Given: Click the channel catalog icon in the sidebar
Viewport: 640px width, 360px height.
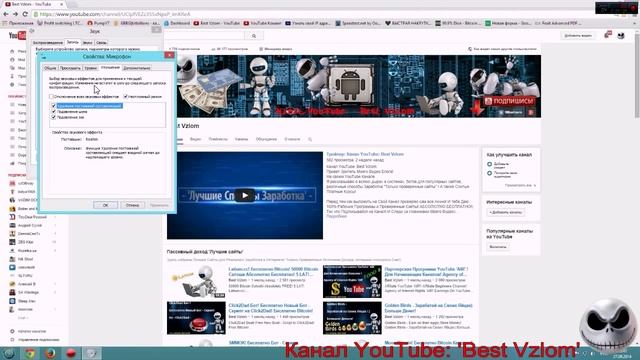Looking at the screenshot, I should [x=12, y=331].
